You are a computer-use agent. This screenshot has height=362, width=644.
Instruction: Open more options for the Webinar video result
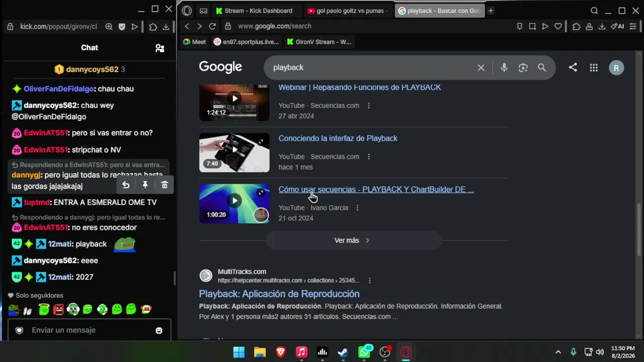[x=369, y=106]
